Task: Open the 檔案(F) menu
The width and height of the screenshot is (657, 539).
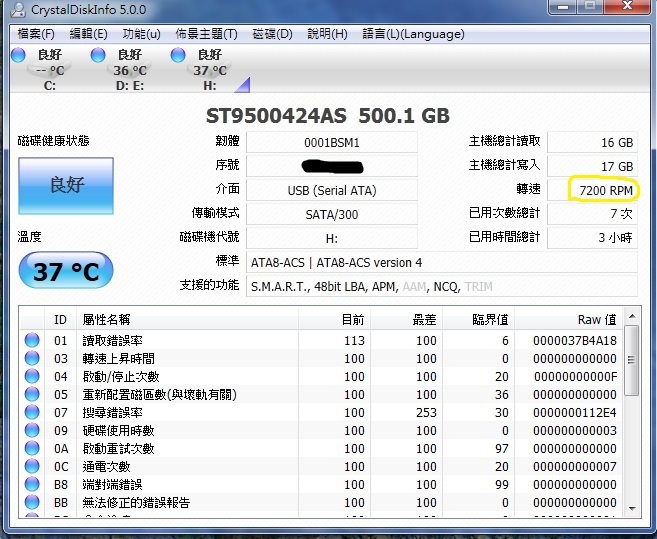Action: click(x=36, y=34)
